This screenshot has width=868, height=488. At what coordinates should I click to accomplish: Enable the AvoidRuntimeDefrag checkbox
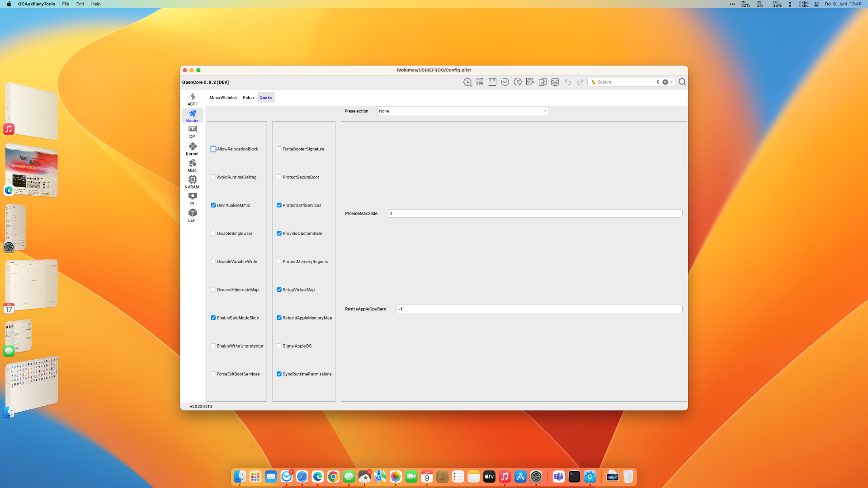tap(213, 177)
